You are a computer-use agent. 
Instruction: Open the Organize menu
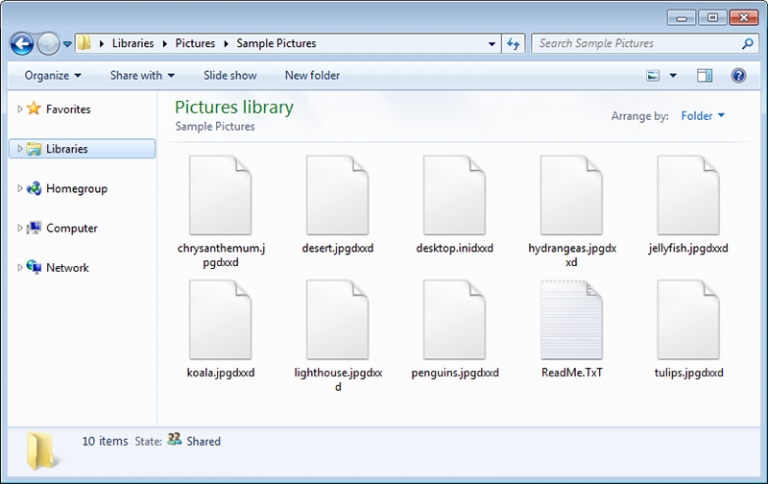click(x=53, y=75)
